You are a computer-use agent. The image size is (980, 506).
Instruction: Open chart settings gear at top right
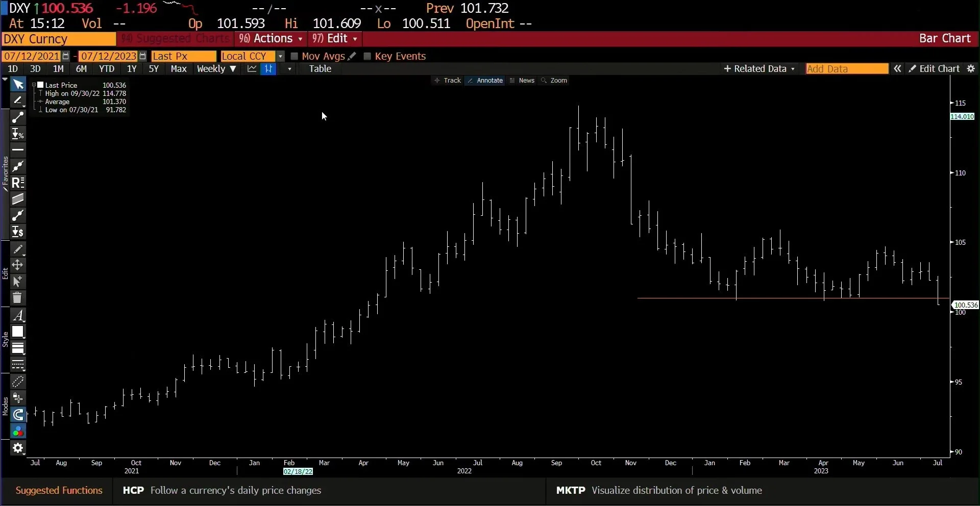click(x=971, y=69)
